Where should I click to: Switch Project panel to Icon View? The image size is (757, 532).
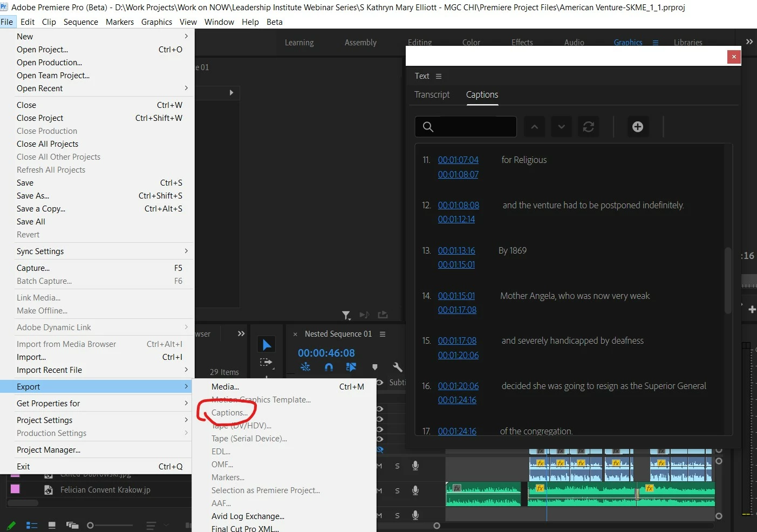point(52,525)
